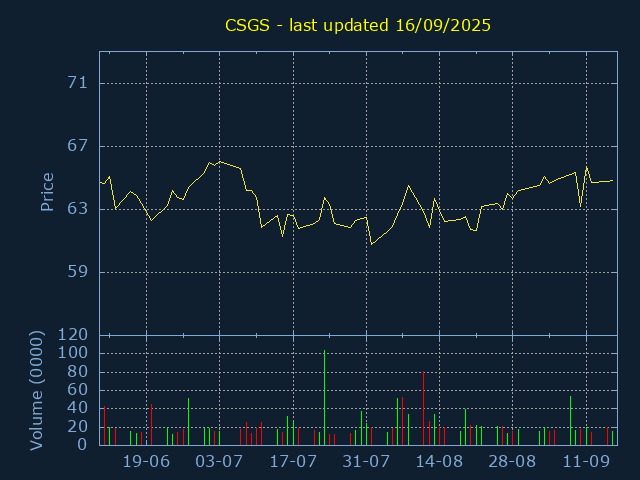The width and height of the screenshot is (640, 480).
Task: Click the volume axis label 60
Action: pos(78,390)
